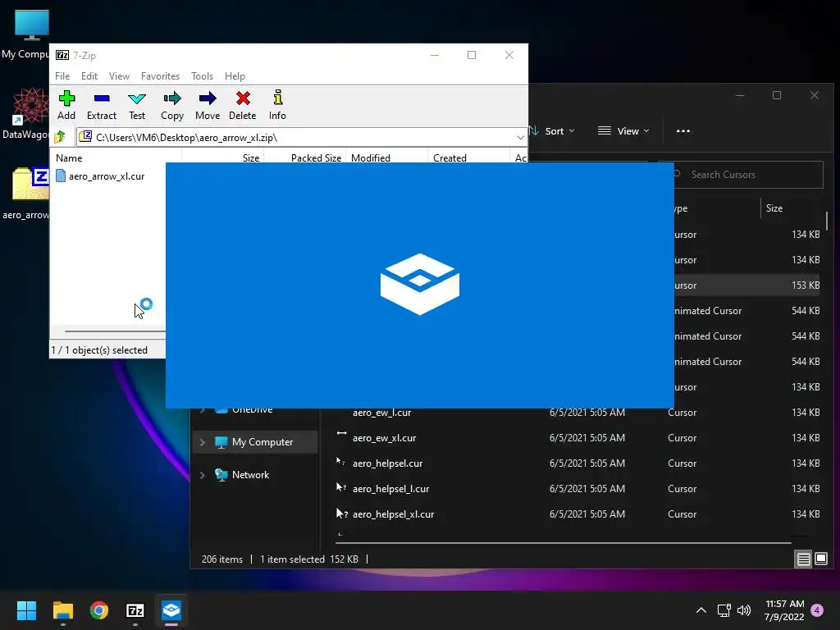This screenshot has height=630, width=840.
Task: Open the File menu in 7-Zip
Action: click(62, 76)
